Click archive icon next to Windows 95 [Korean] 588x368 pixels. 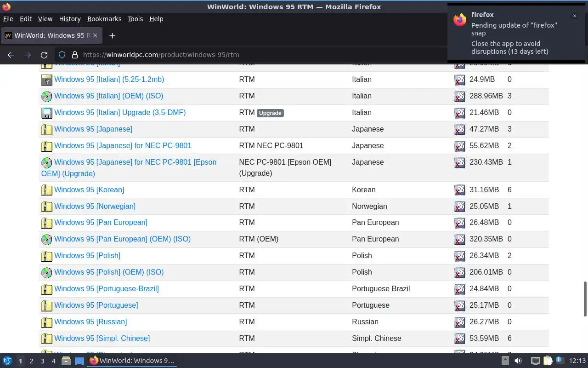[x=47, y=190]
